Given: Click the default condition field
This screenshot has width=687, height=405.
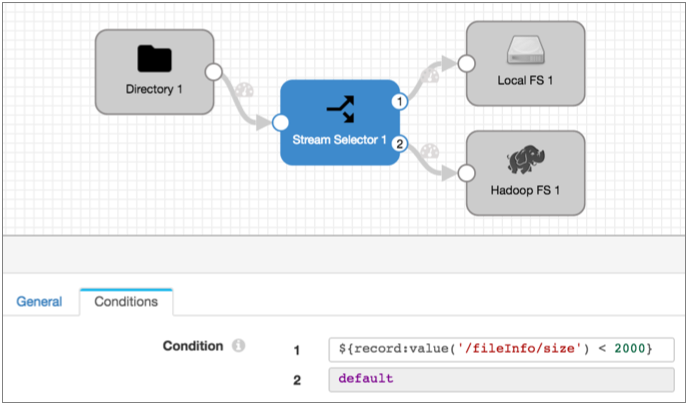Looking at the screenshot, I should pyautogui.click(x=500, y=379).
